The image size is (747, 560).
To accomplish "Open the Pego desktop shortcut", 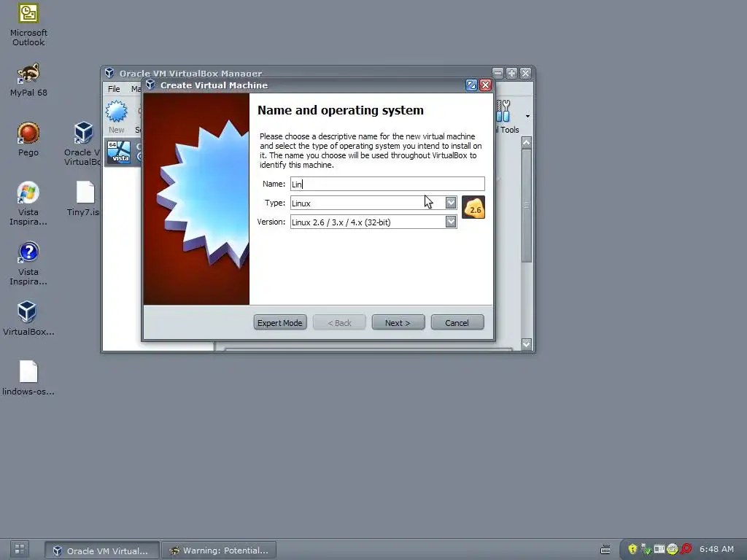I will coord(28,133).
